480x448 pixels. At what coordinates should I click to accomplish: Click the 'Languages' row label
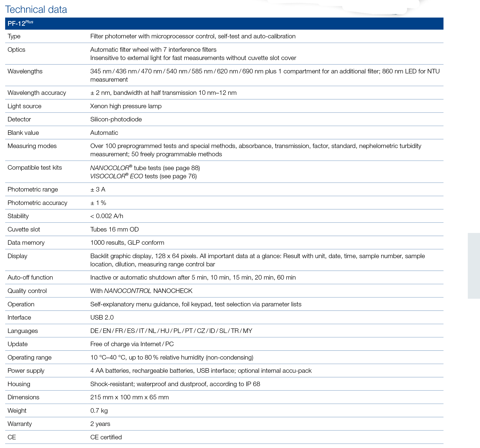tap(23, 331)
